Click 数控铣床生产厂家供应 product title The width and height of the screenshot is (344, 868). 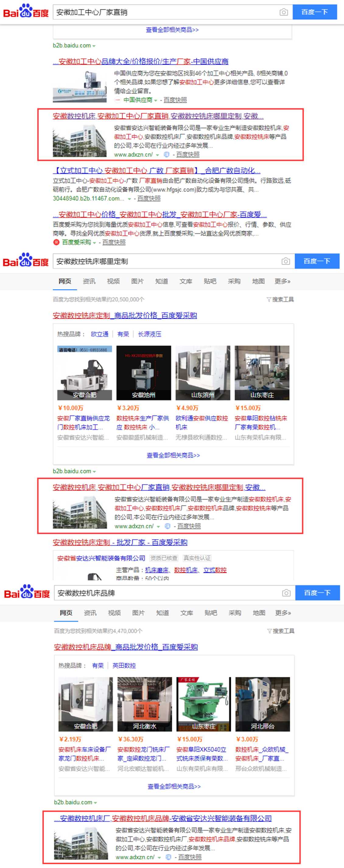point(143,423)
